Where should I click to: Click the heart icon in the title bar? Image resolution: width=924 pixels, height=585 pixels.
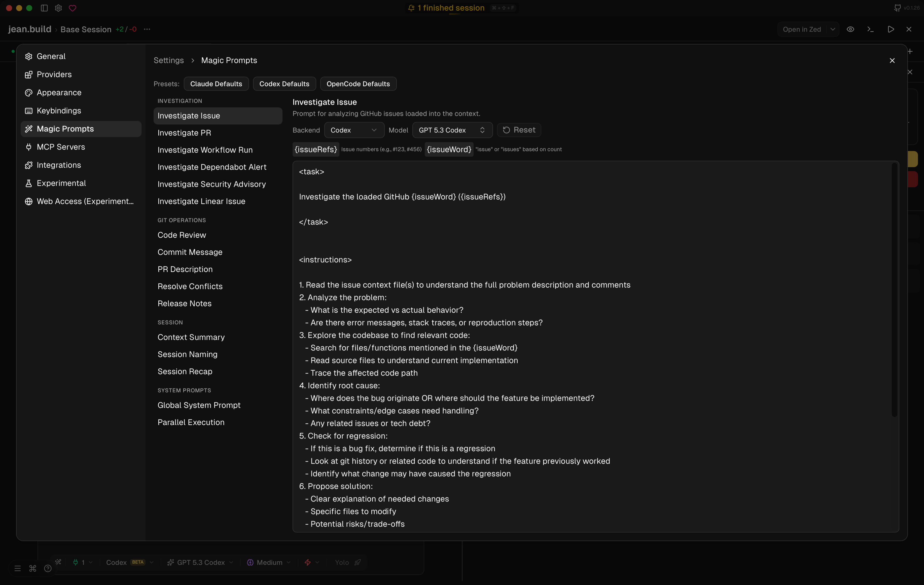click(73, 8)
